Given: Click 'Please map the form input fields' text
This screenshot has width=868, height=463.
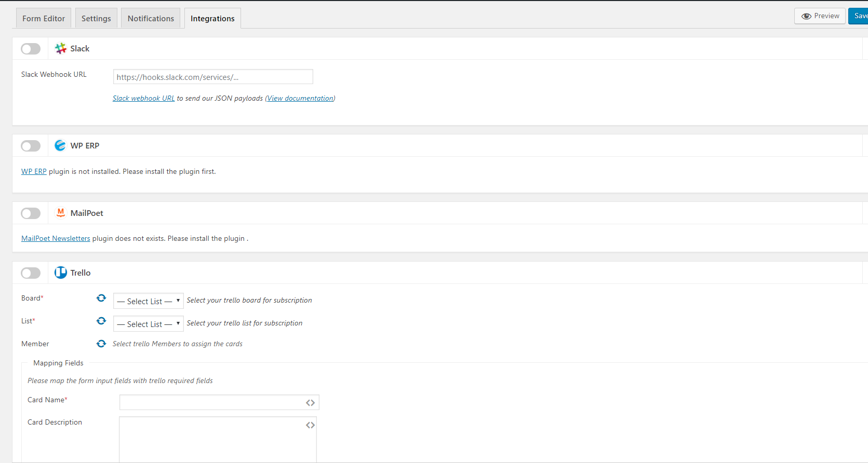Looking at the screenshot, I should tap(120, 380).
